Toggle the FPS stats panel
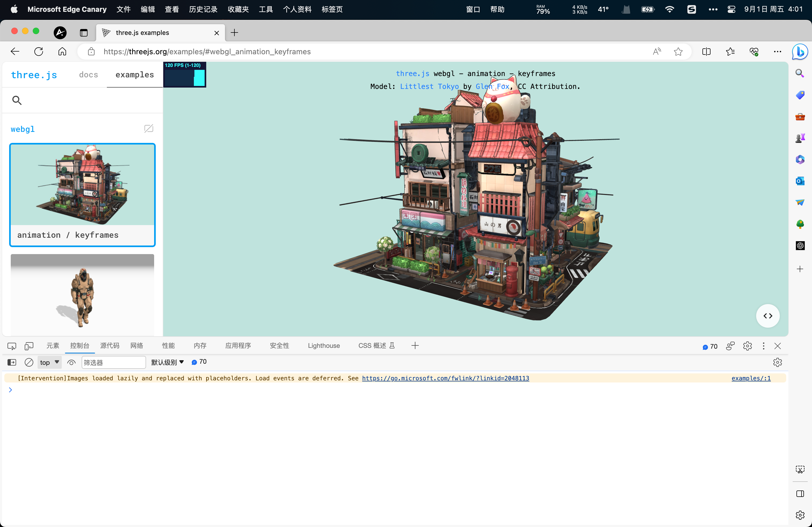812x527 pixels. (x=184, y=74)
